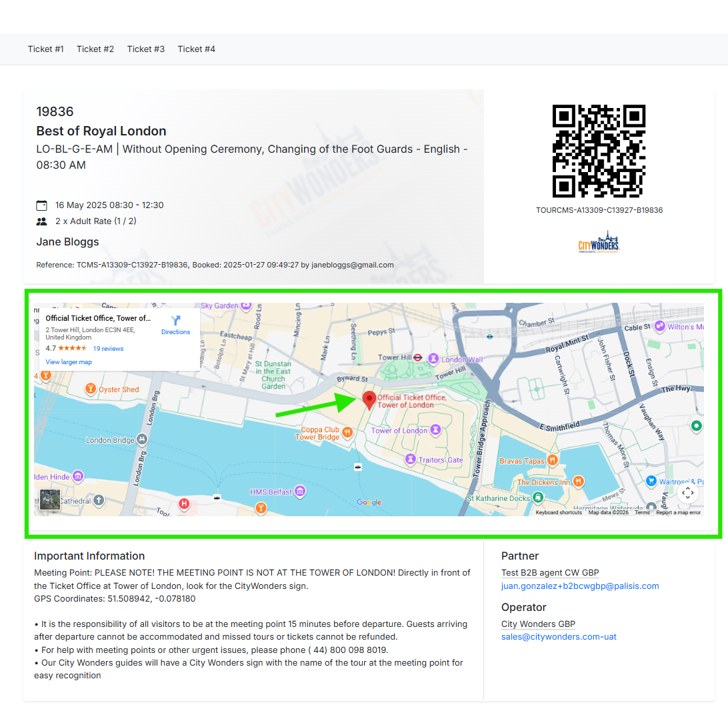Image resolution: width=728 pixels, height=709 pixels.
Task: Click the passenger name Jane Bloggs
Action: pos(68,242)
